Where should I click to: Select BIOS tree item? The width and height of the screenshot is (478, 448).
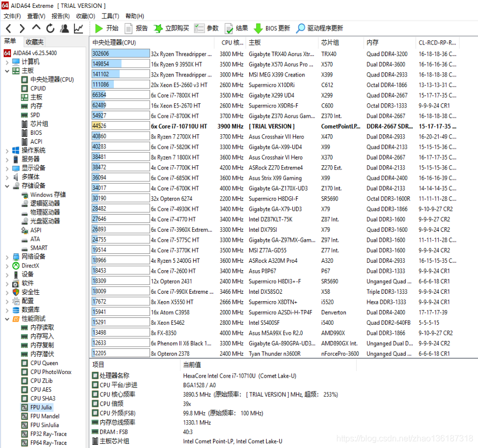(x=36, y=133)
